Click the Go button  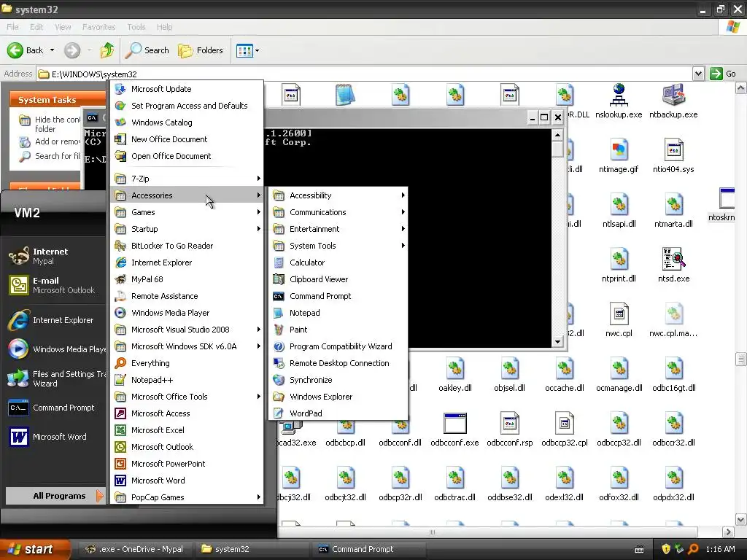(x=723, y=74)
